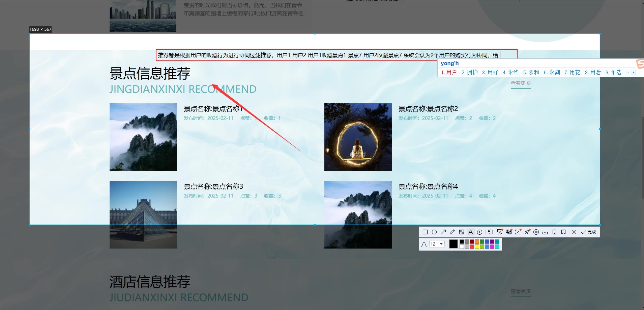Cancel the screenshot with the X icon
644x310 pixels.
click(574, 232)
